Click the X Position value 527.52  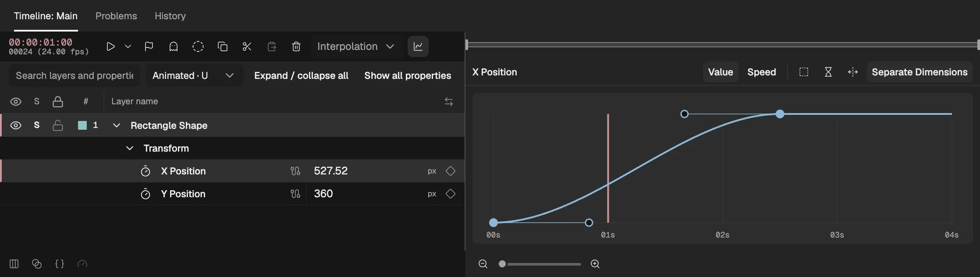tap(331, 171)
